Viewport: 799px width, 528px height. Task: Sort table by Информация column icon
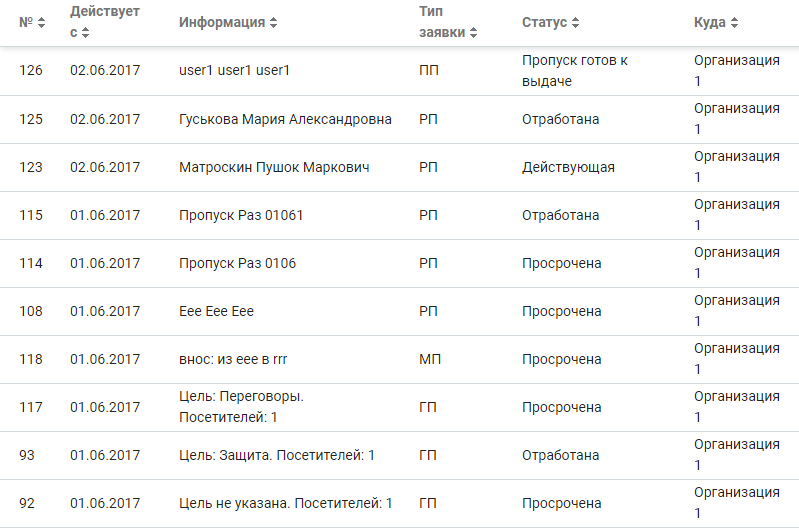pyautogui.click(x=273, y=22)
